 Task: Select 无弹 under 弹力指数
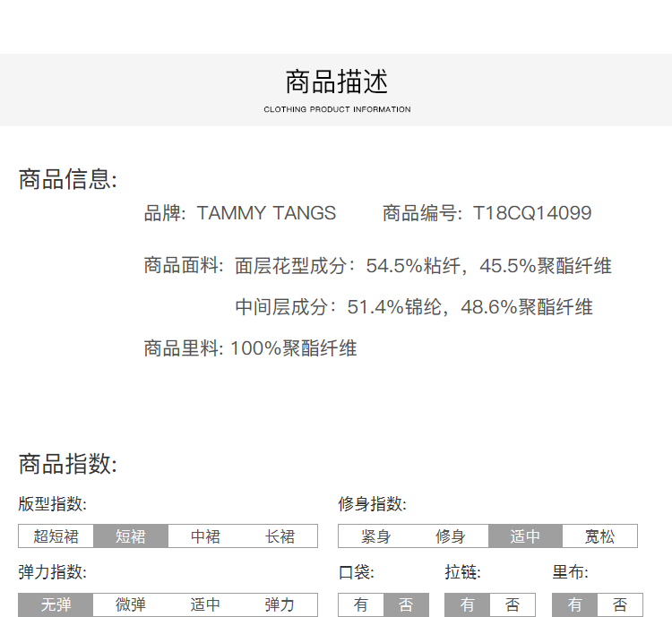(x=56, y=604)
